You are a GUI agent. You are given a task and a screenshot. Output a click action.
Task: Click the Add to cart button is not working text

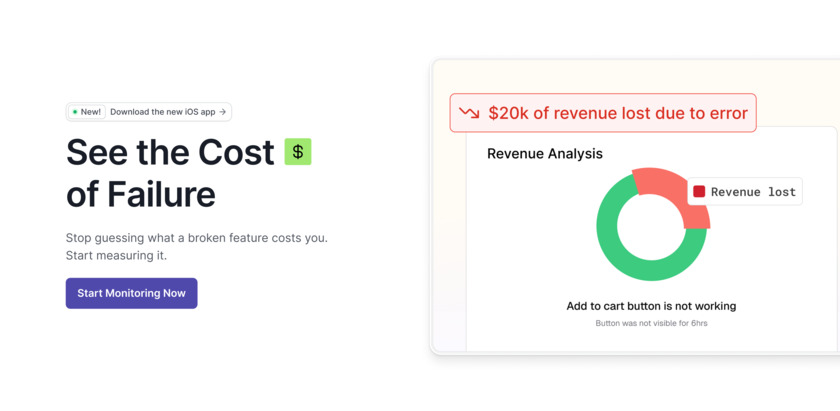pos(651,306)
